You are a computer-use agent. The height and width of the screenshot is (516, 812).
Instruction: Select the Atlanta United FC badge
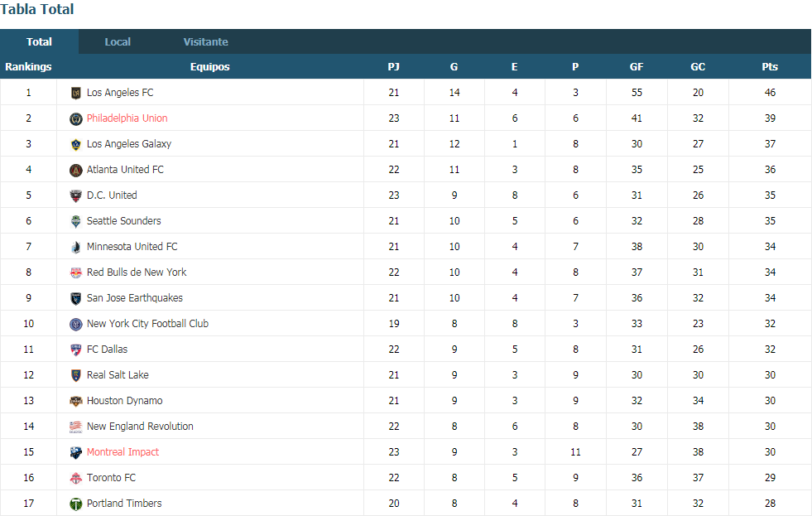pos(75,171)
